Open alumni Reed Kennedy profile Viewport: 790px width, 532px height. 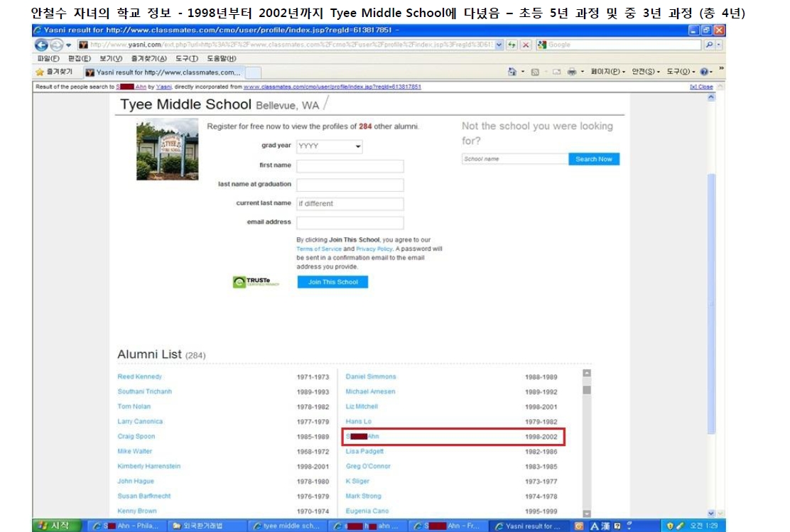pos(139,377)
